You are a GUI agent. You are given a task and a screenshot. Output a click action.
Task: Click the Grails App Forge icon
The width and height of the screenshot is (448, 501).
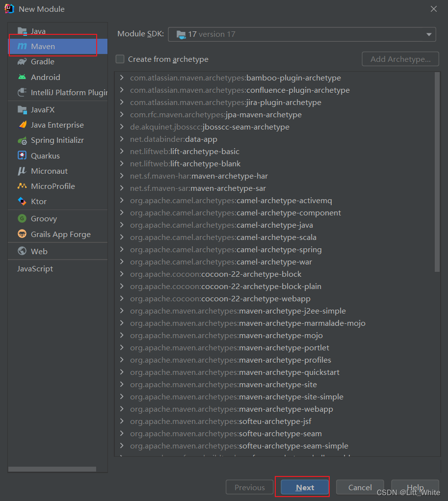pos(22,234)
